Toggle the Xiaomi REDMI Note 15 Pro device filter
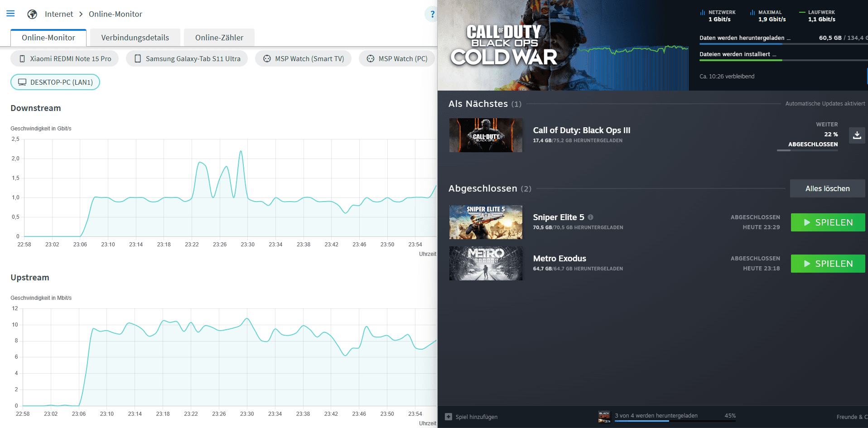The width and height of the screenshot is (868, 428). pos(64,59)
